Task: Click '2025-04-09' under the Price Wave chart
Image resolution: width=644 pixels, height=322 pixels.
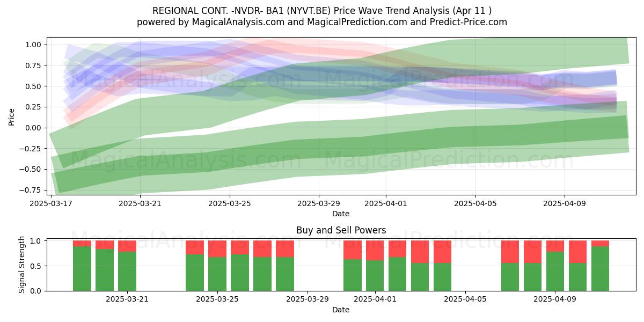Action: point(565,204)
